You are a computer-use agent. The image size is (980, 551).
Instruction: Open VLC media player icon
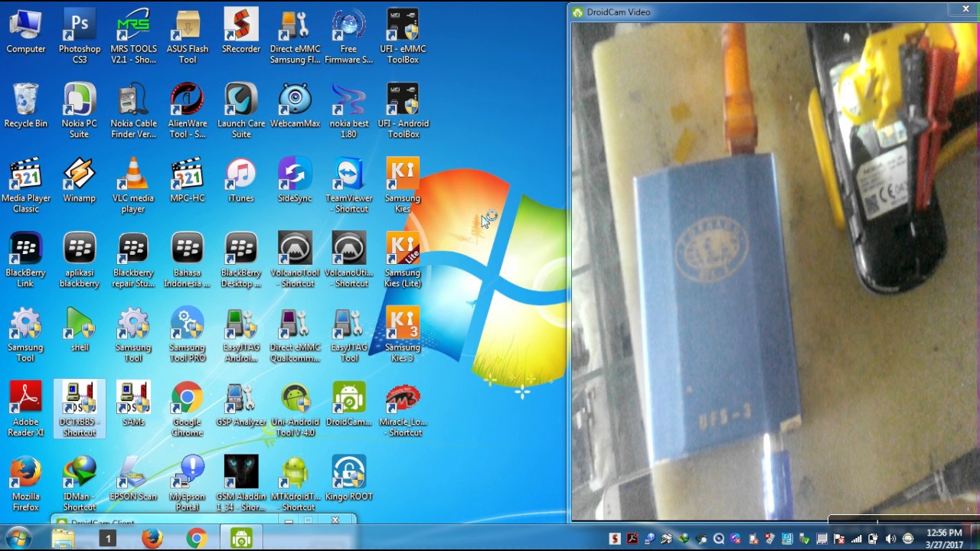point(133,186)
